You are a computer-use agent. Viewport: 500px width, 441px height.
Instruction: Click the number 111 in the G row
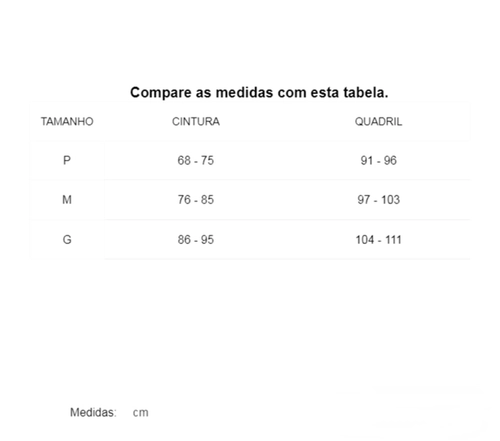click(x=393, y=239)
